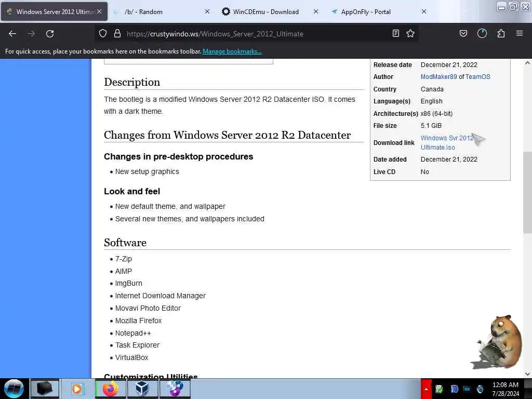The width and height of the screenshot is (532, 399).
Task: Switch to the Windows Server 2012 Ultimate tab
Action: [x=54, y=11]
